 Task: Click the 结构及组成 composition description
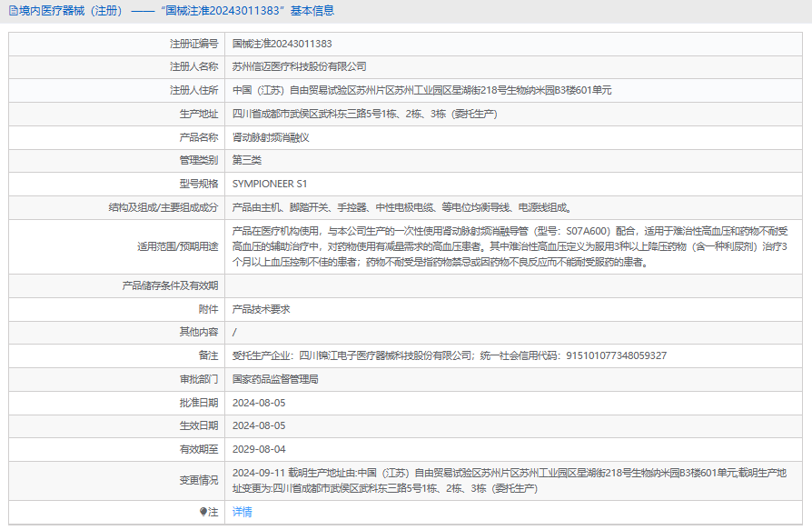[401, 207]
